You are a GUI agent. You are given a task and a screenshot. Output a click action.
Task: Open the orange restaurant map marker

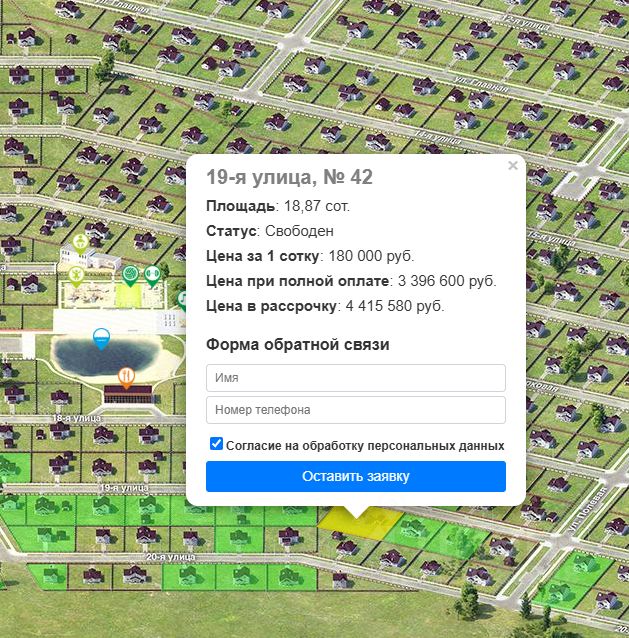point(127,378)
